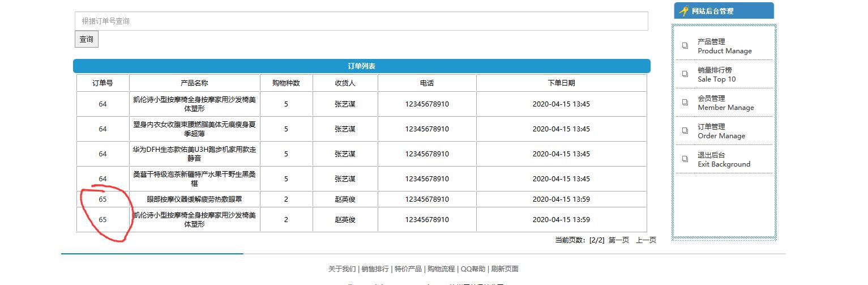Open 会员管理 Member Manage menu
The width and height of the screenshot is (868, 285).
[725, 103]
